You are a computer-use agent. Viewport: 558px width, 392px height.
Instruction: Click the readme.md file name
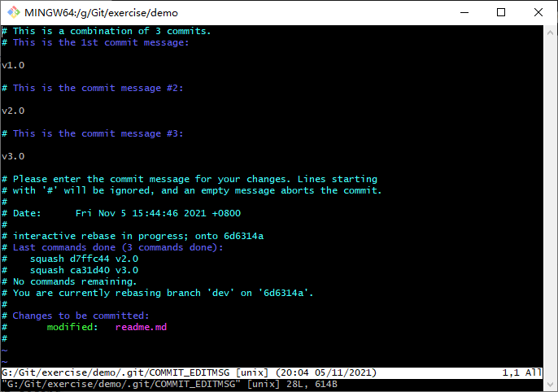(x=141, y=327)
